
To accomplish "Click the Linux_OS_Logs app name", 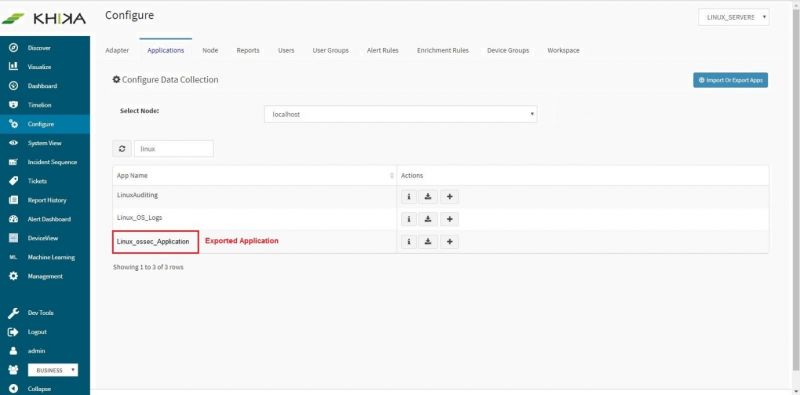I will [x=139, y=217].
